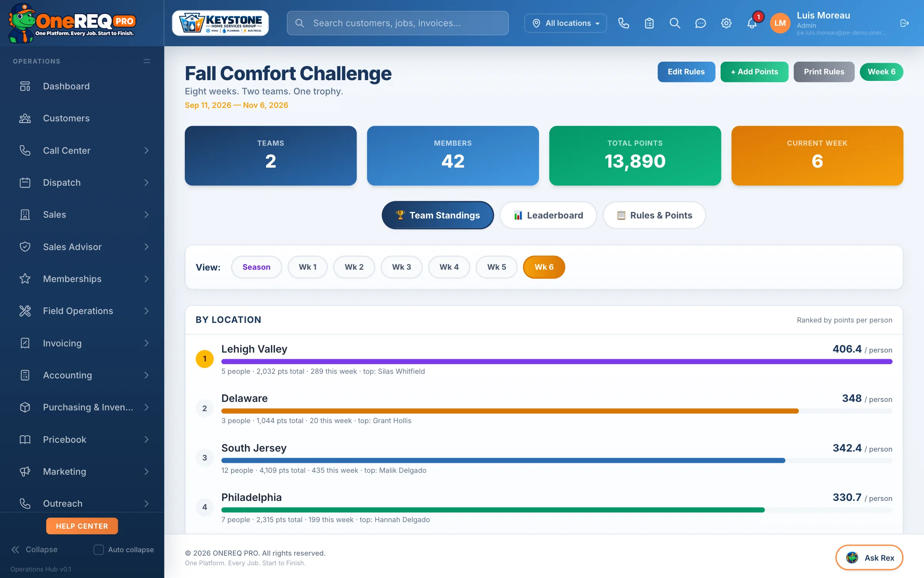
Task: Click the Sales Advisor shield icon
Action: pyautogui.click(x=25, y=247)
